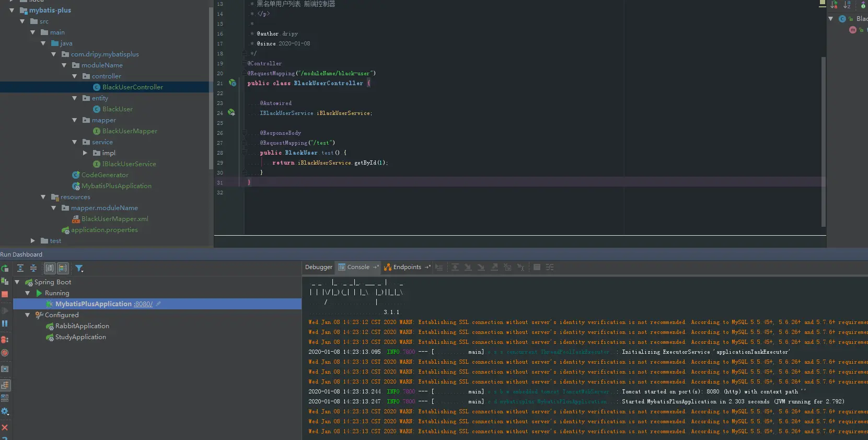Screen dimensions: 868x440
Task: Open application.properties file
Action: pos(105,230)
